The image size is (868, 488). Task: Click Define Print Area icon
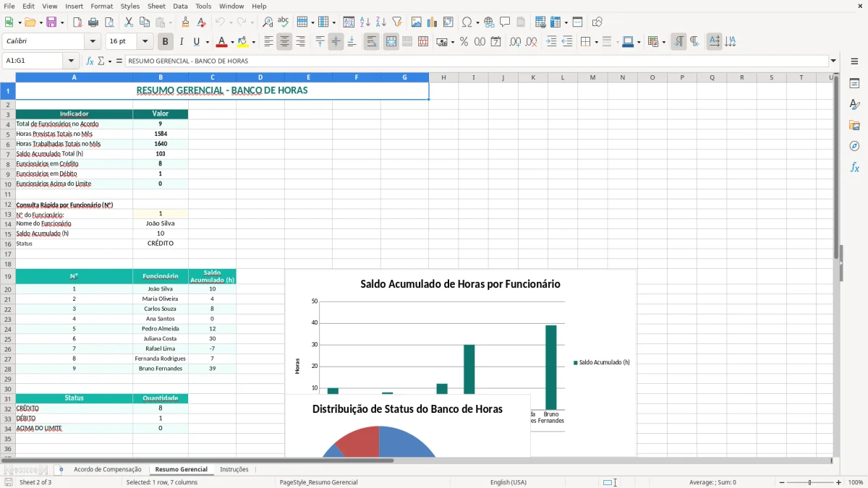540,22
